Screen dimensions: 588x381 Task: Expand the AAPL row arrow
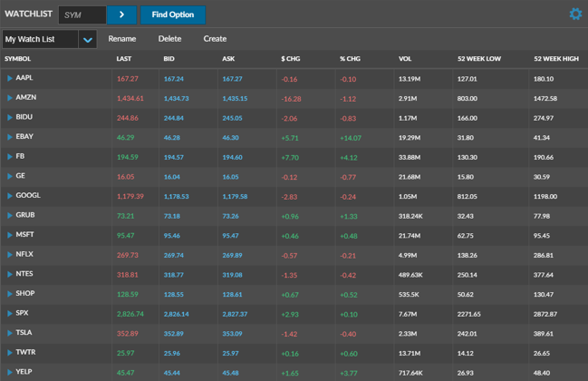click(10, 79)
